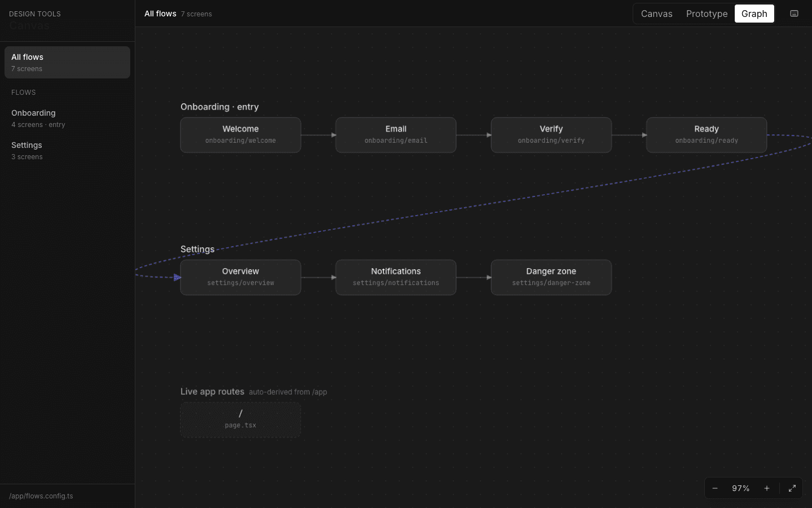
Task: Select the Graph tab
Action: 754,14
